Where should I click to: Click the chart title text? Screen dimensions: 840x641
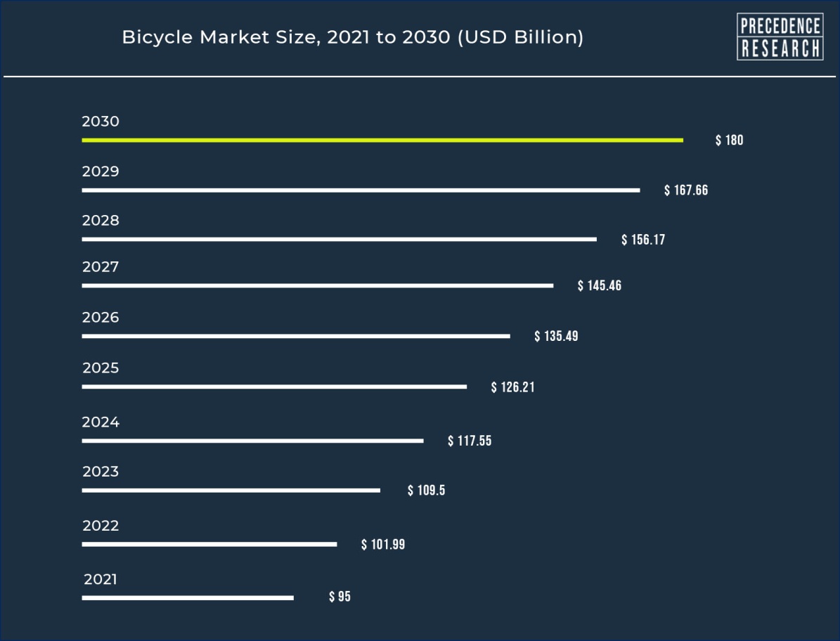point(352,37)
